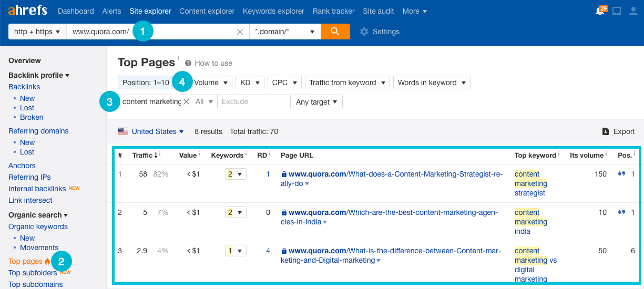Expand the More menu
Screen dimensions: 644x289
(415, 11)
